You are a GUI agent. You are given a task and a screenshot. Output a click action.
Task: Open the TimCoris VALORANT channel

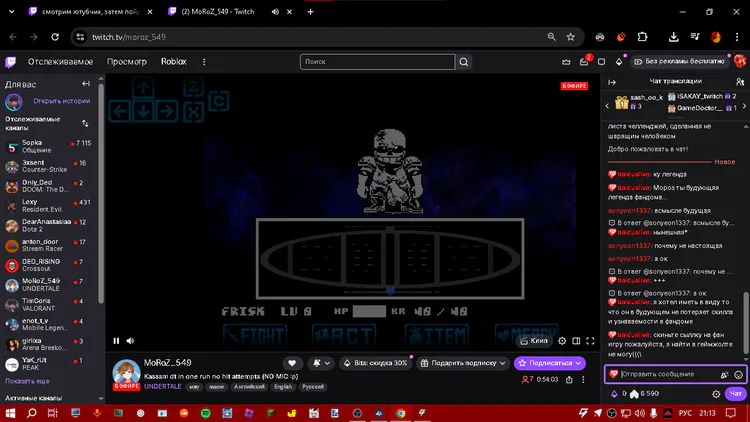pyautogui.click(x=48, y=304)
